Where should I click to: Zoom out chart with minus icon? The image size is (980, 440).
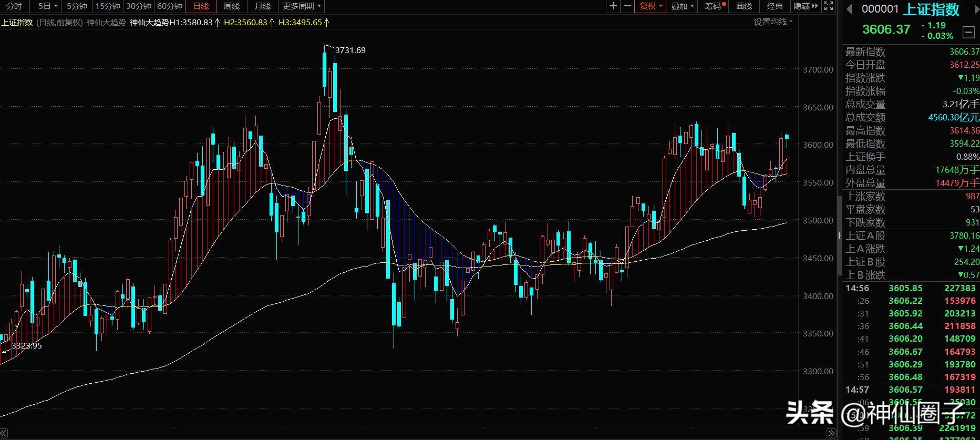627,6
